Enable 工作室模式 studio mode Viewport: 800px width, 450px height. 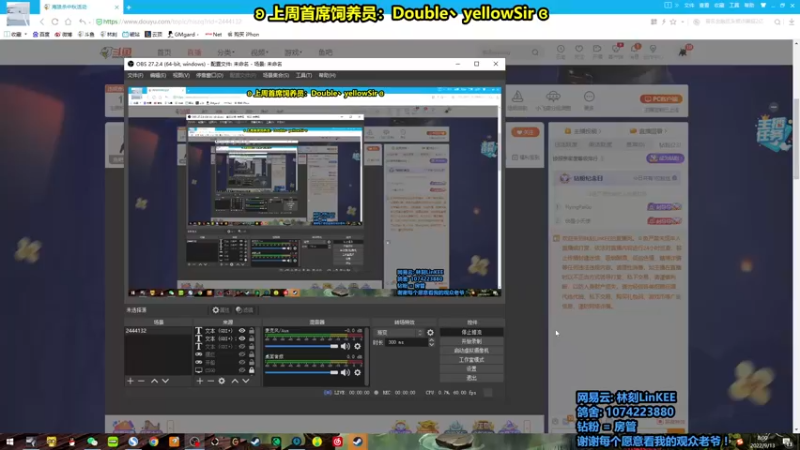pos(471,360)
